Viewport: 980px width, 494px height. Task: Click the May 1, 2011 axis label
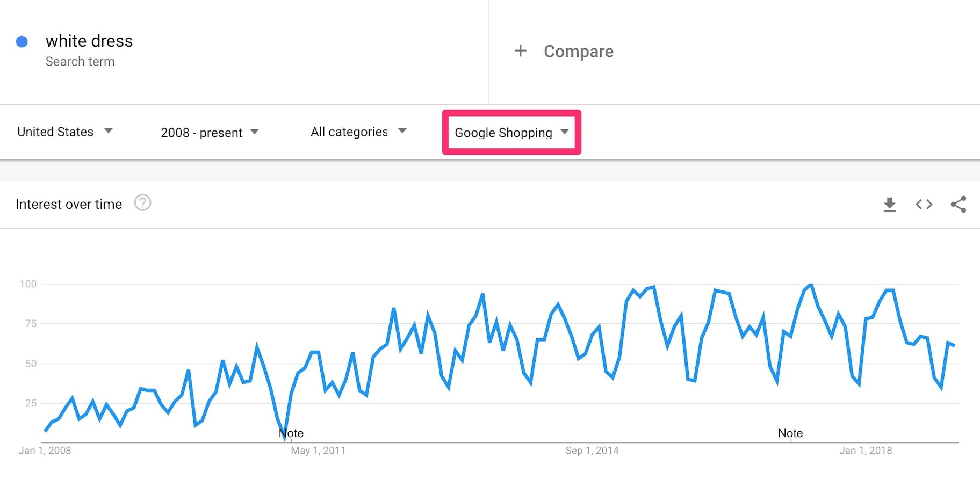click(318, 451)
